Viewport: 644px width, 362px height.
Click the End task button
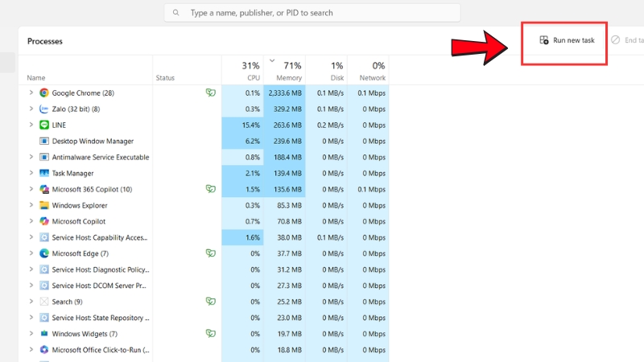627,40
